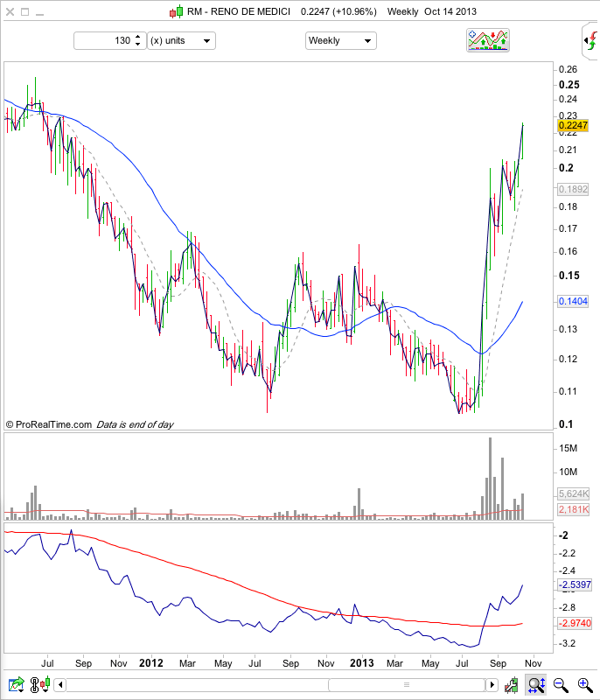
Task: Click the -2.5397 indicator value label
Action: click(575, 584)
